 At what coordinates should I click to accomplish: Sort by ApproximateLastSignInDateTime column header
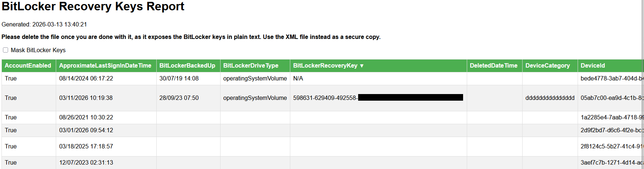pos(105,66)
